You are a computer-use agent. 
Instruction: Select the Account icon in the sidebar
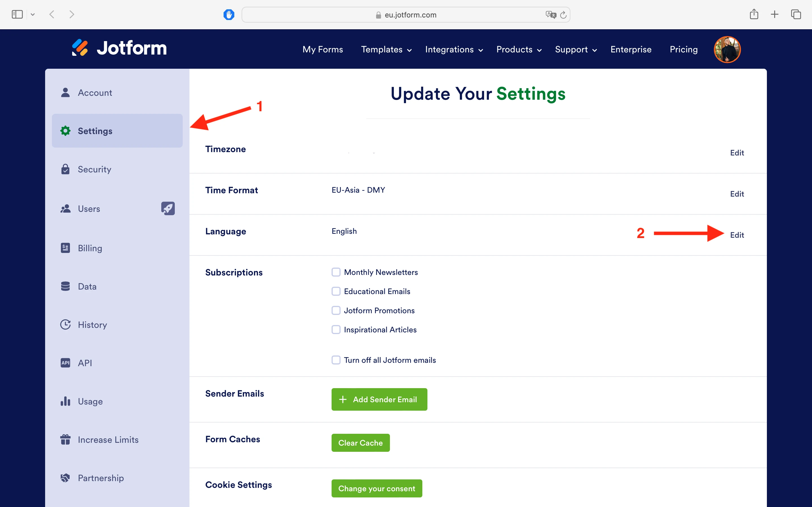pos(65,93)
